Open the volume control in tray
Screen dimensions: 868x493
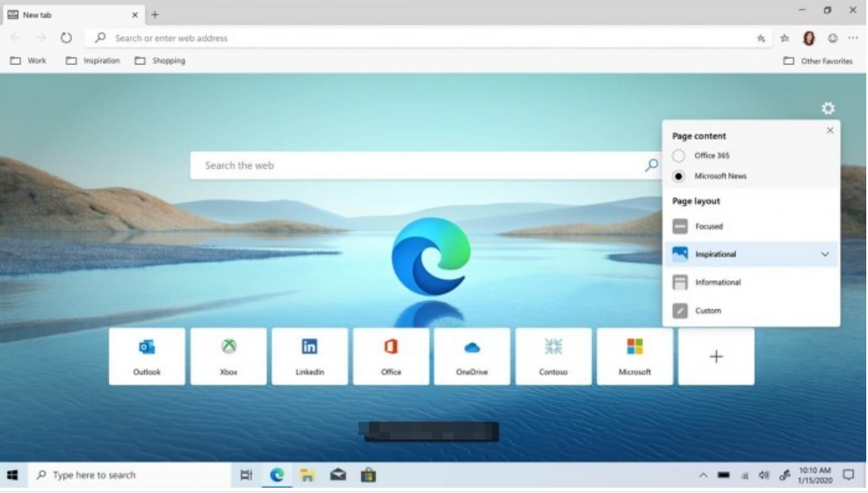click(764, 475)
